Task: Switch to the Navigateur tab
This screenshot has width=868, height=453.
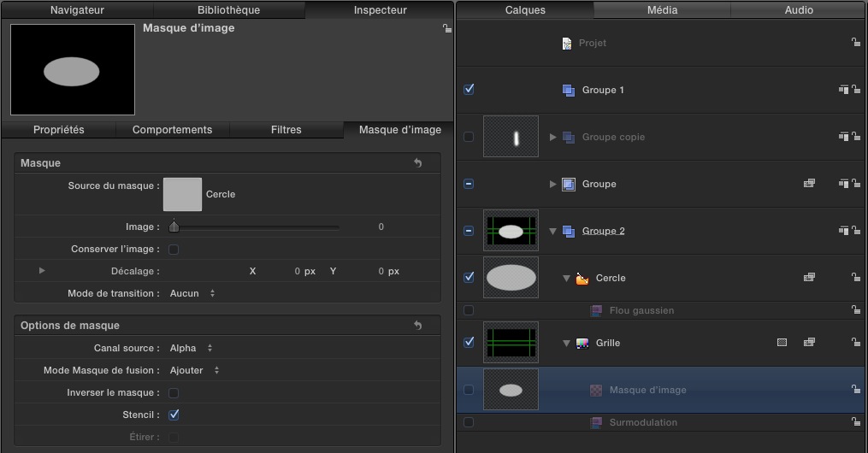Action: tap(77, 10)
